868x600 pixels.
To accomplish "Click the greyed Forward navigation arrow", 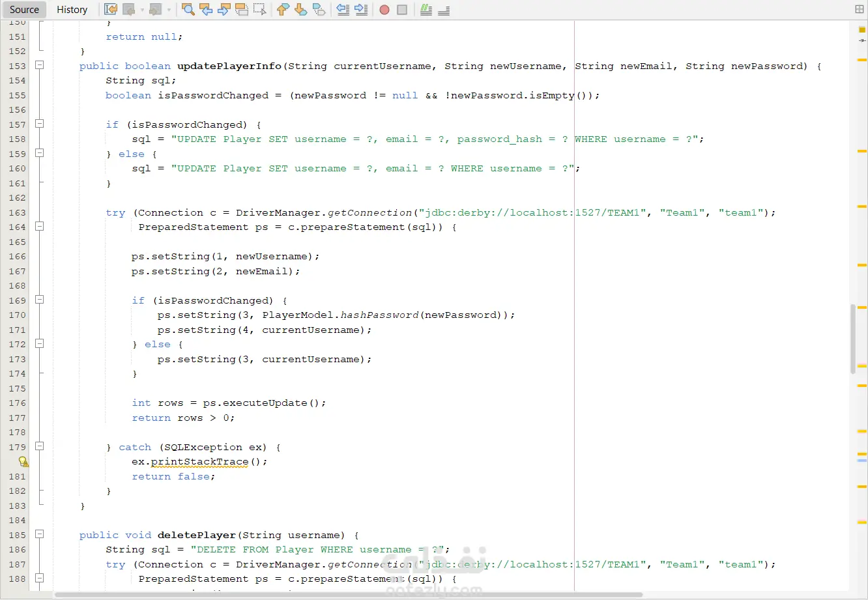I will (x=155, y=10).
